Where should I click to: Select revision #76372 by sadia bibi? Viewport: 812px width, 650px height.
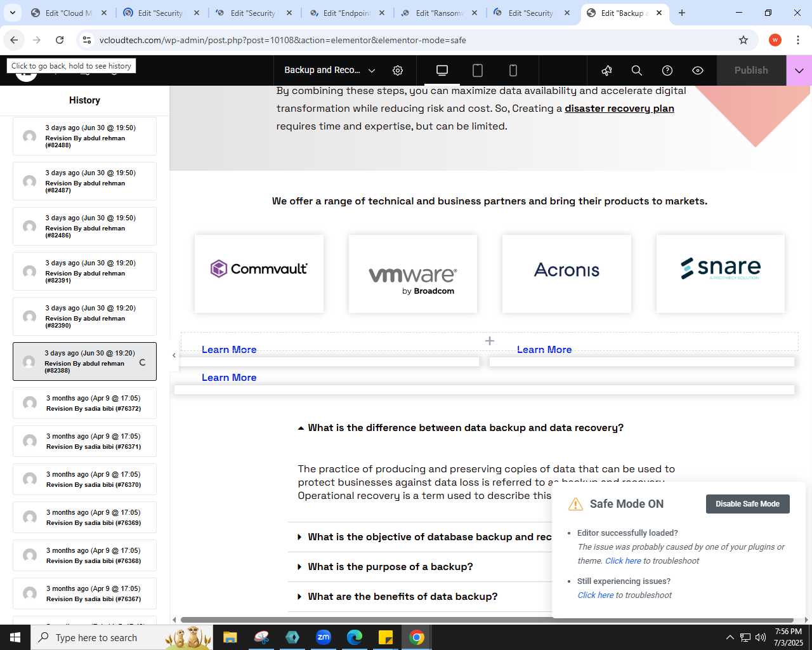point(84,403)
